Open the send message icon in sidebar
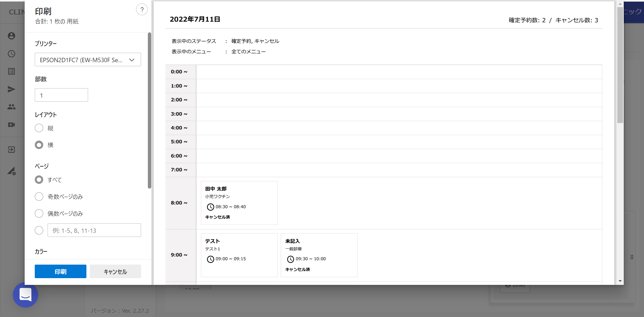644x317 pixels. [x=11, y=89]
